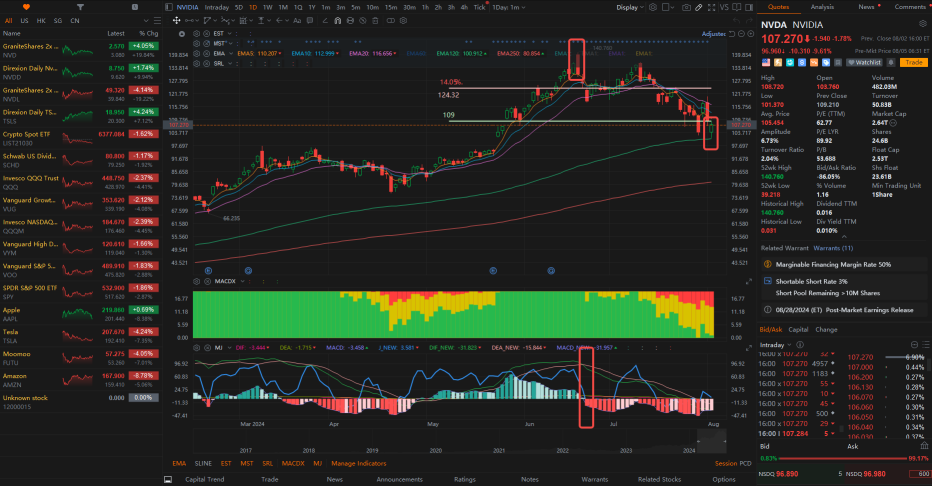Delete drawings with the trash icon
The height and width of the screenshot is (486, 932).
(x=375, y=20)
